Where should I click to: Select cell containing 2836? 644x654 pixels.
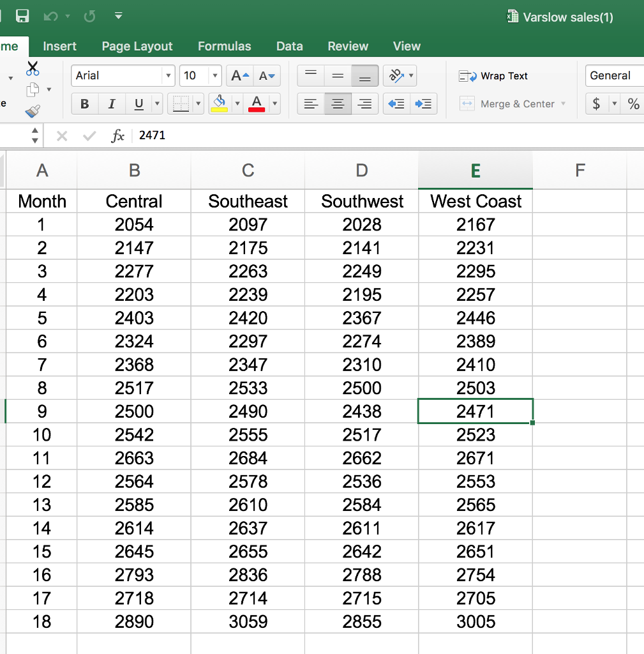248,575
